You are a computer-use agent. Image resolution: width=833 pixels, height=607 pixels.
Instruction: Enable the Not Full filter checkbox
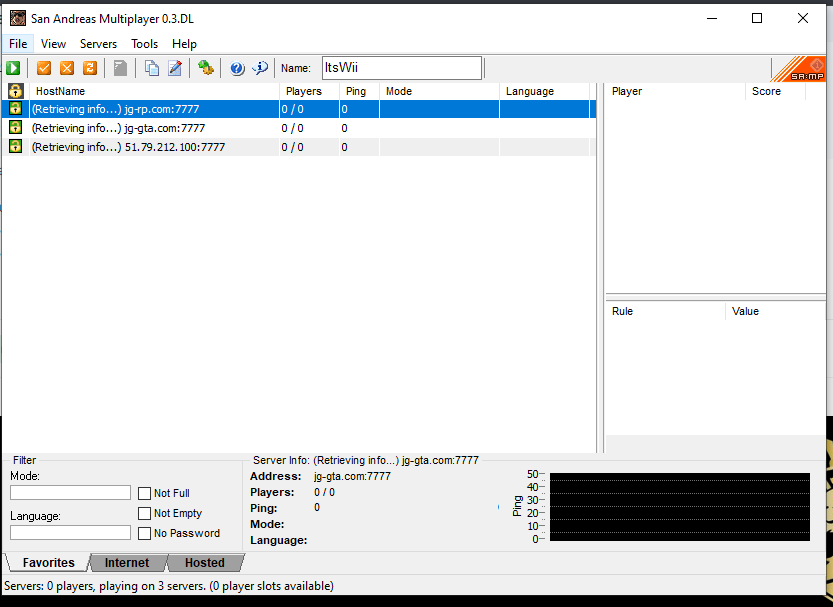coord(144,493)
